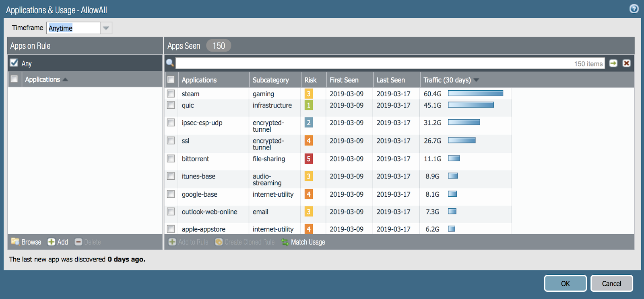
Task: Click risk level 1 badge for quic
Action: coord(309,105)
